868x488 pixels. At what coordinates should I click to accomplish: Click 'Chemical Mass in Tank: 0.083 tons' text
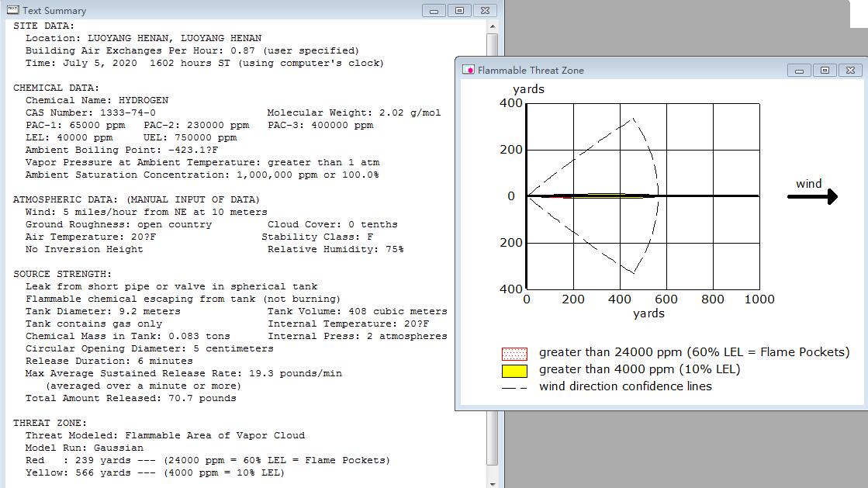[127, 336]
